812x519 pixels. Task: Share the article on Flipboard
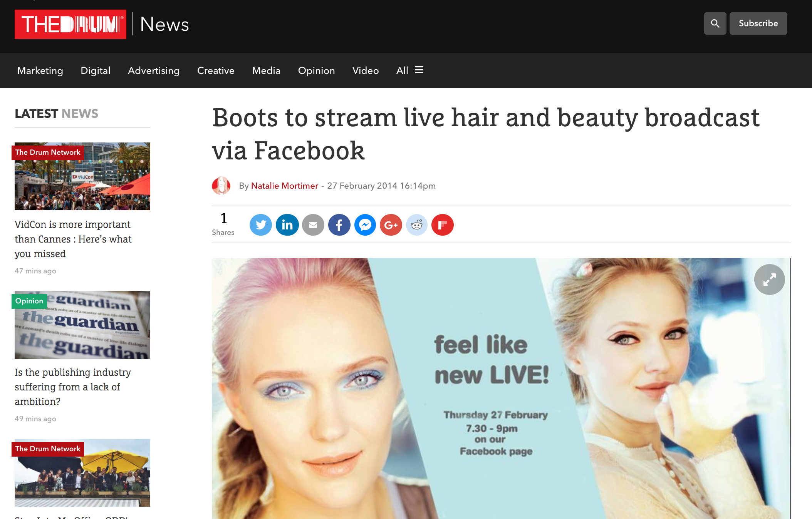(x=443, y=225)
